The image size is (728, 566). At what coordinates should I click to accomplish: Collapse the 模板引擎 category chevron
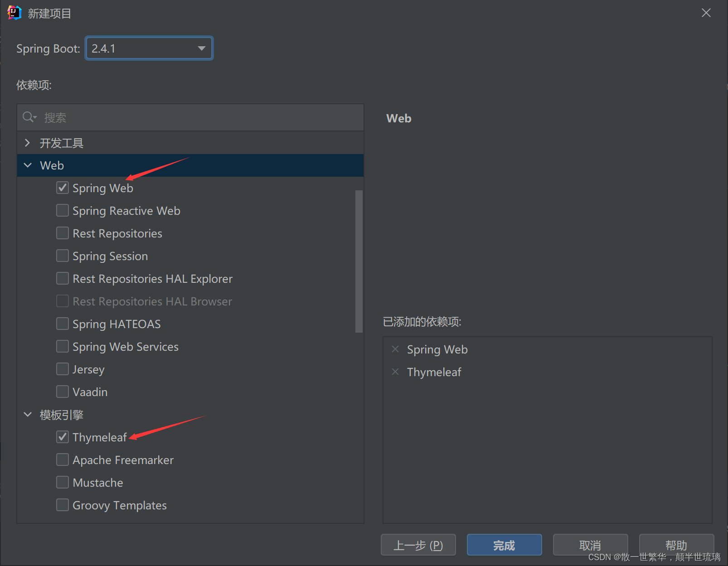(28, 414)
